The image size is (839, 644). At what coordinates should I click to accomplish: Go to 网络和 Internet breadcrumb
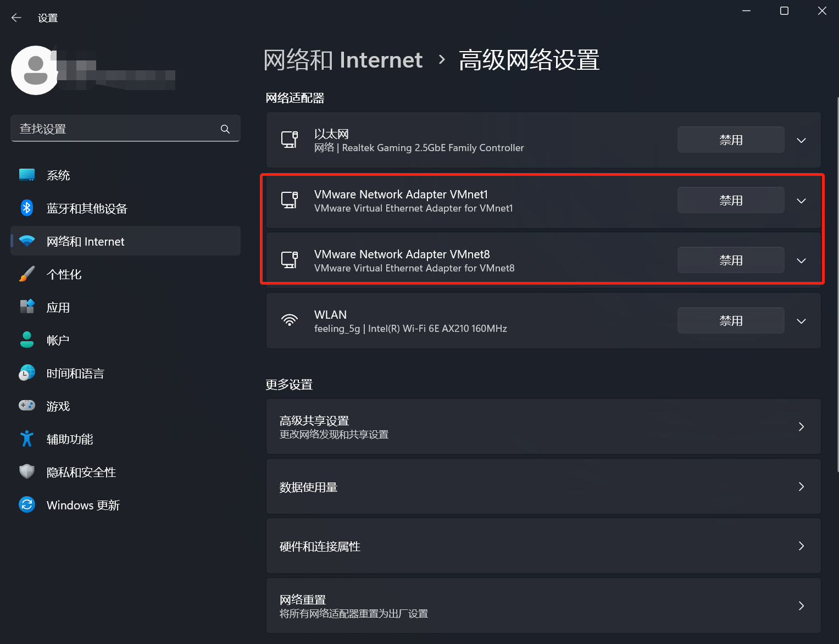343,60
